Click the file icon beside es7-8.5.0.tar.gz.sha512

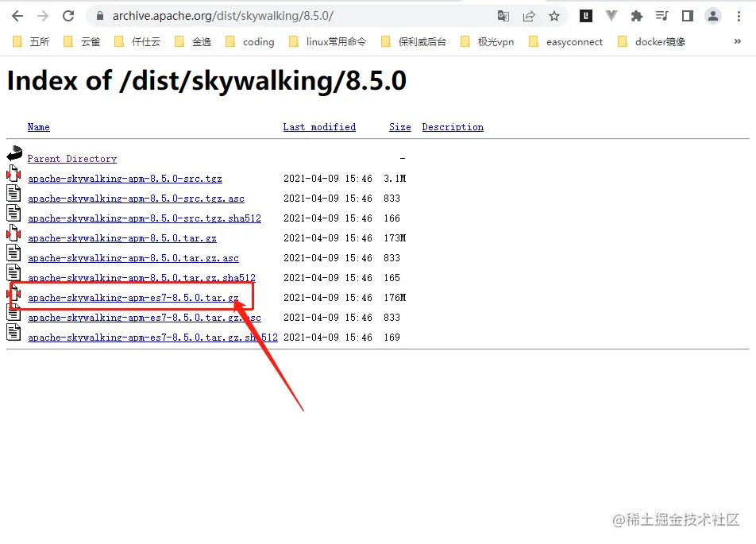tap(13, 332)
